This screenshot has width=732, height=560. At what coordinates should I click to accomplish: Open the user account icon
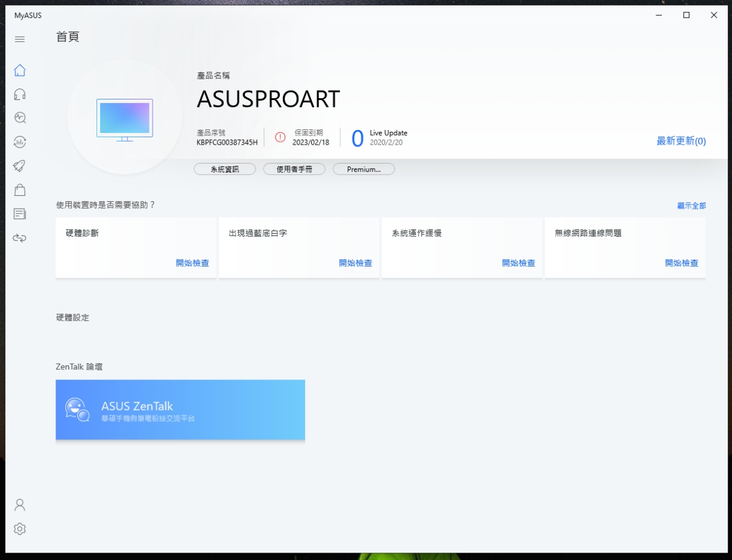tap(20, 504)
